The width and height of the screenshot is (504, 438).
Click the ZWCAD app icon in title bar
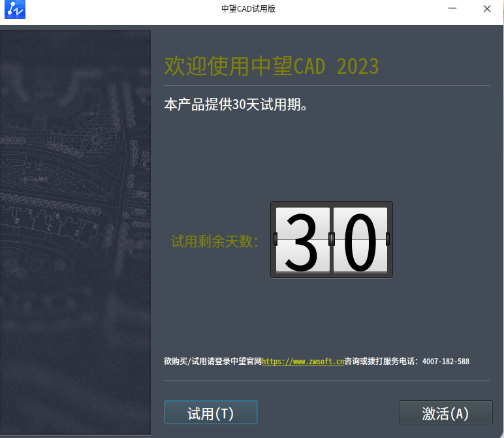point(15,9)
